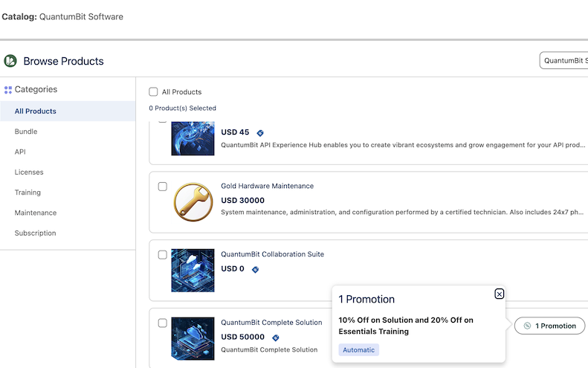Select the Subscription category
The width and height of the screenshot is (588, 368).
[35, 233]
